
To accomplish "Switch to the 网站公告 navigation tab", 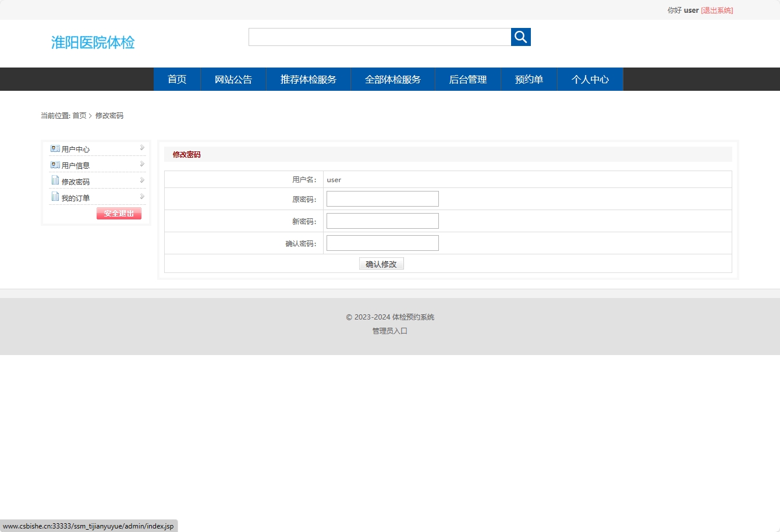I will 233,79.
